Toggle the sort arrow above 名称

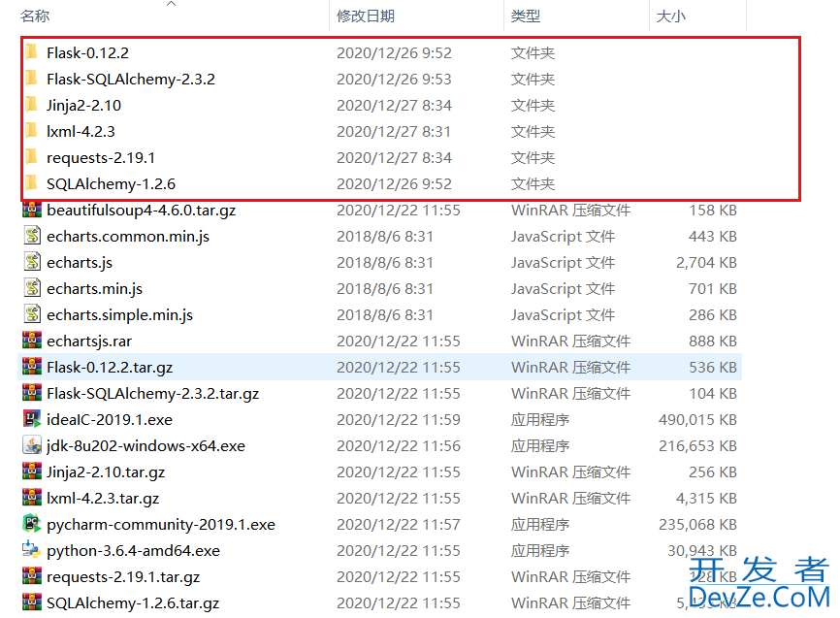click(171, 4)
